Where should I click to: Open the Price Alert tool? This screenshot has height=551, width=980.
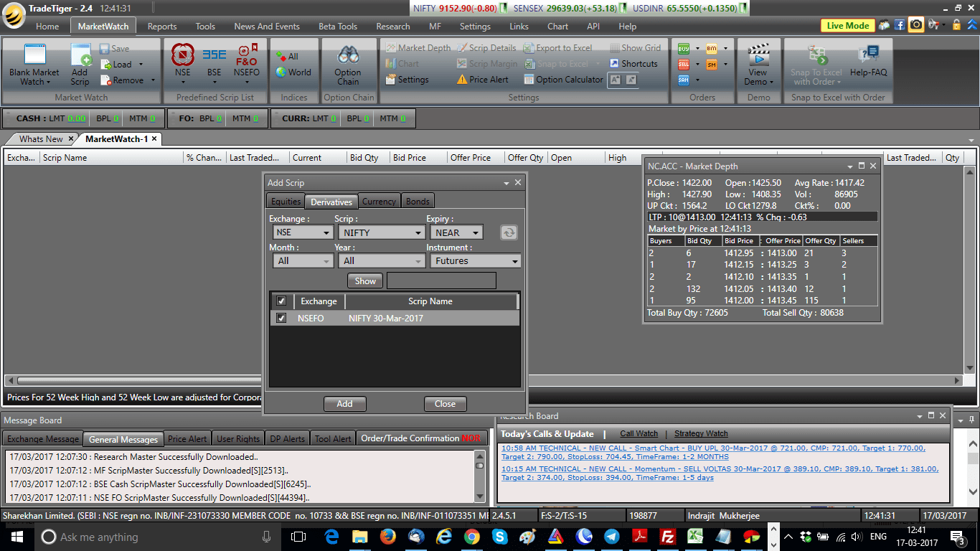tap(483, 80)
